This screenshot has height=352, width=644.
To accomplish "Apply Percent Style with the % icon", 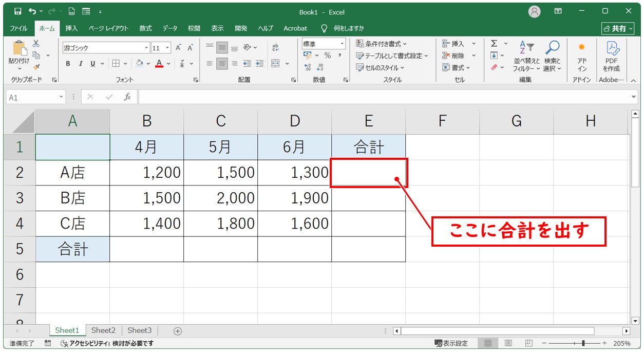I will (x=327, y=55).
